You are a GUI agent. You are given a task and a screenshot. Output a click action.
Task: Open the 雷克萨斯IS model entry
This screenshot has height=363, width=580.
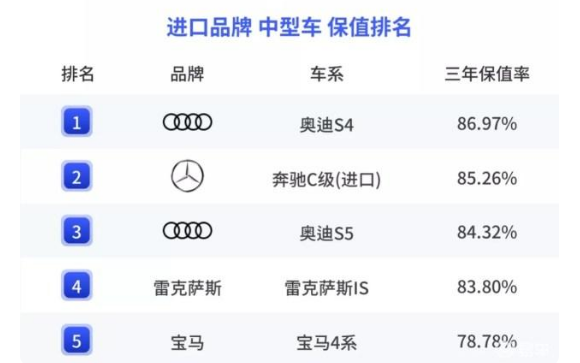(x=327, y=288)
